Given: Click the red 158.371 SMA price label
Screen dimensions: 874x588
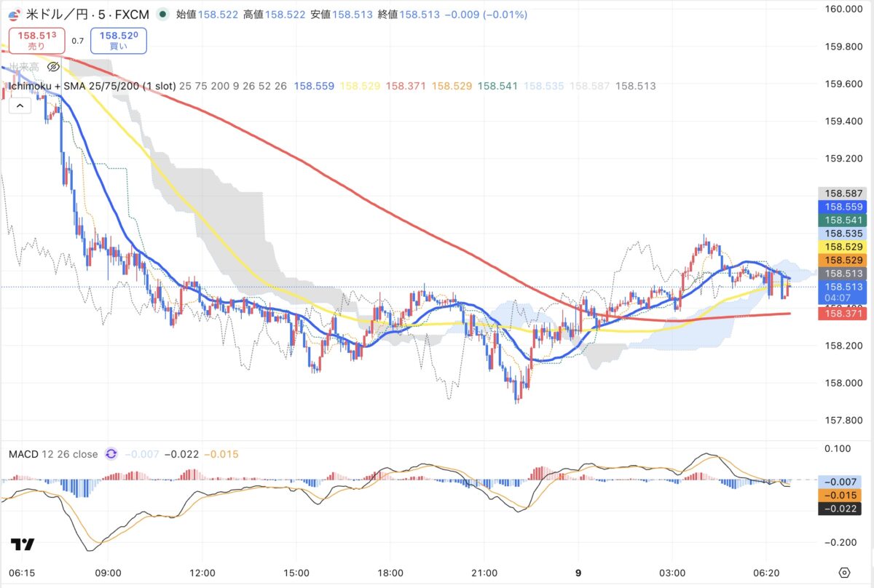Looking at the screenshot, I should coord(843,313).
